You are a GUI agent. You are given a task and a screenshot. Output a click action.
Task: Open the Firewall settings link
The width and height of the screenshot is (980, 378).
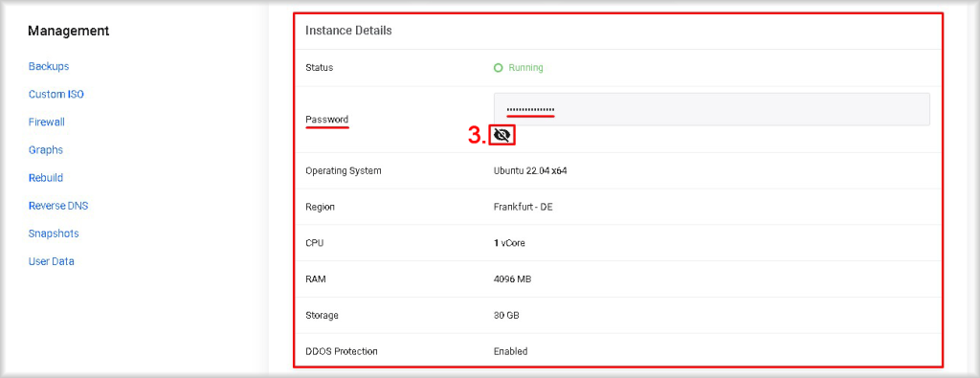click(x=47, y=122)
